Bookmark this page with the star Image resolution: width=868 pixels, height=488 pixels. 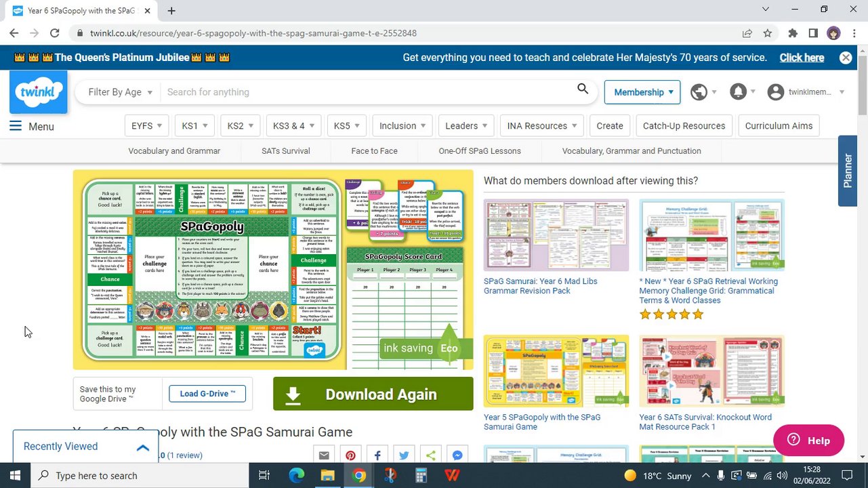pyautogui.click(x=768, y=33)
